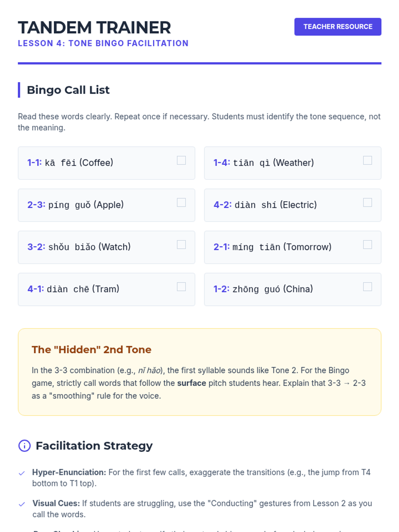Click the bold word 'surface' in the note
The height and width of the screenshot is (532, 399).
(x=192, y=383)
